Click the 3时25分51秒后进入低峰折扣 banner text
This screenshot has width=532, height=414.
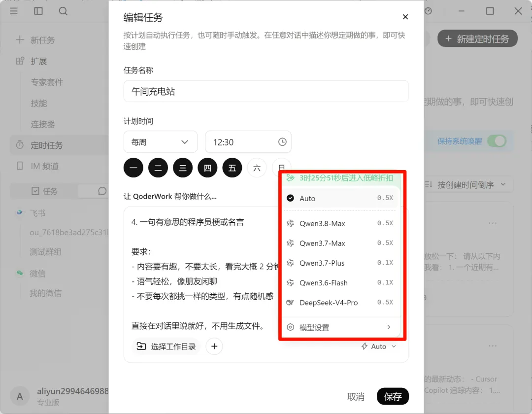click(x=346, y=178)
